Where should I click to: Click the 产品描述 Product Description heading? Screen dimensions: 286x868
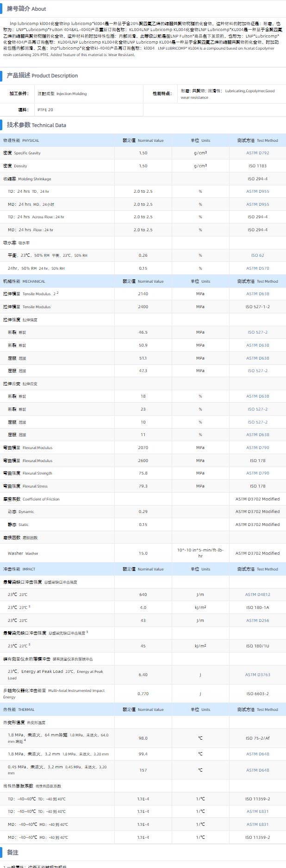click(x=42, y=76)
